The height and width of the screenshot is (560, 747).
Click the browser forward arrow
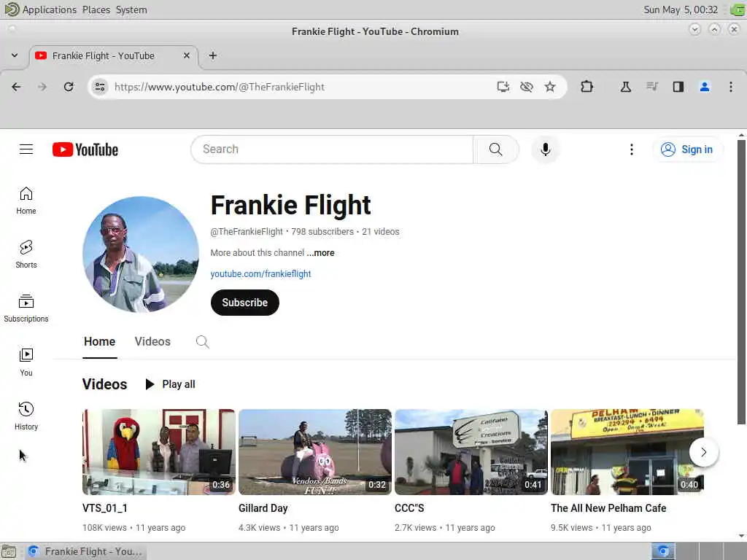pos(42,87)
